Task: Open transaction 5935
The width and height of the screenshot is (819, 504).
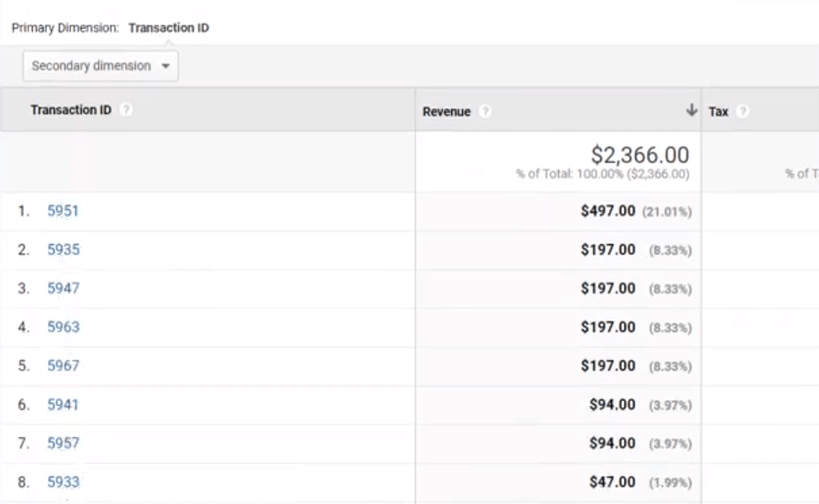Action: click(63, 250)
